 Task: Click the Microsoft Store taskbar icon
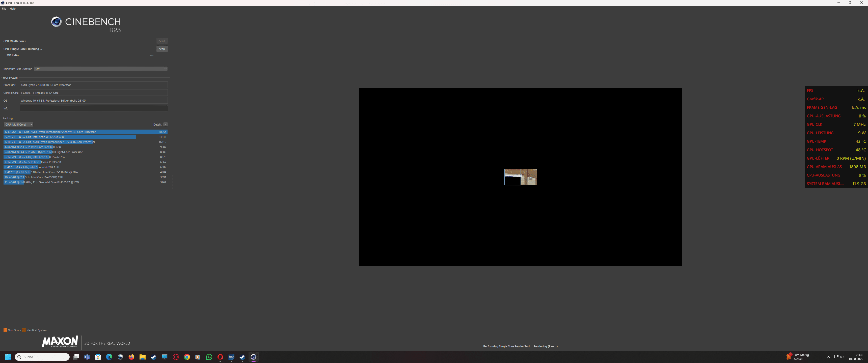click(98, 357)
